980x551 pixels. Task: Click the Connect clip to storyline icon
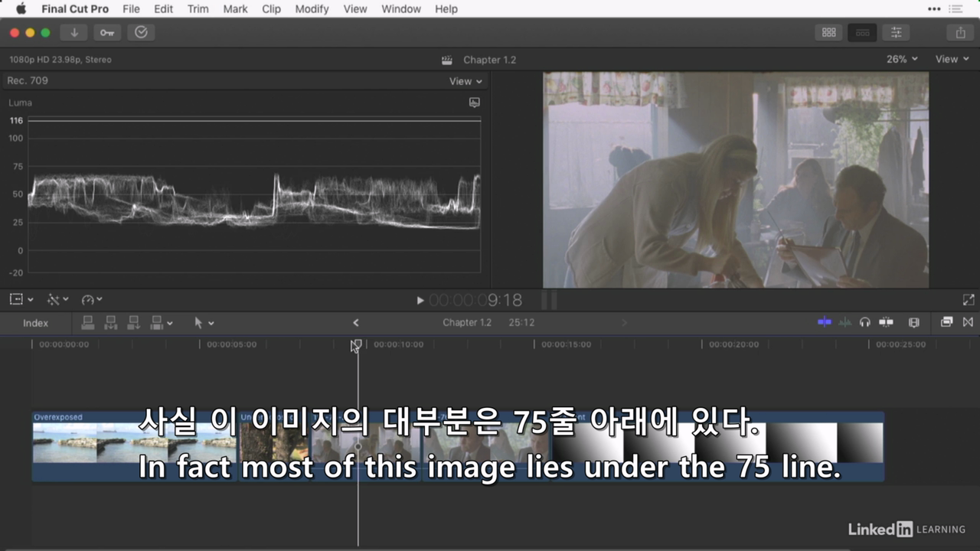(x=87, y=323)
